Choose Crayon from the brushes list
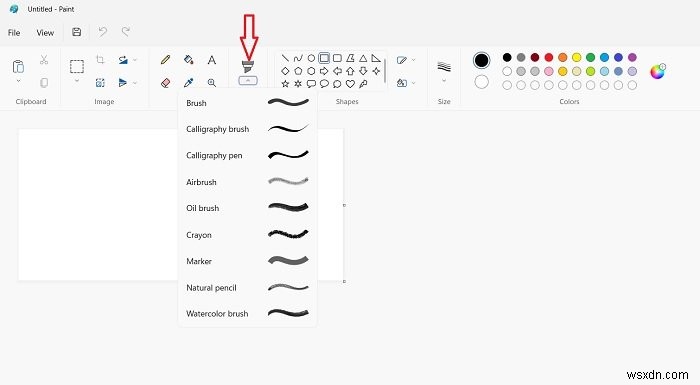Screen dimensions: 700x385 tap(248, 234)
